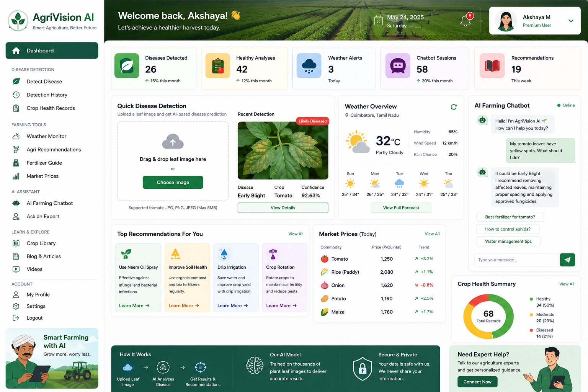The height and width of the screenshot is (392, 588).
Task: Click the crop health donut chart center
Action: click(x=488, y=317)
